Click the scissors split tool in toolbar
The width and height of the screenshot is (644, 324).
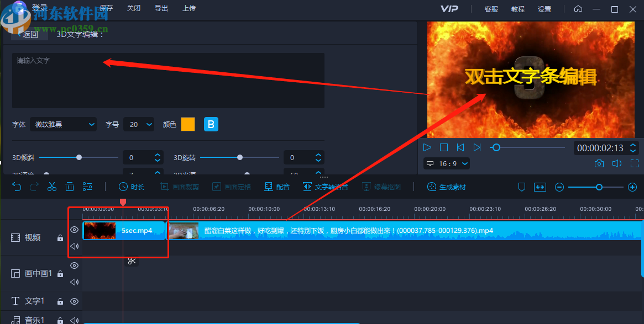coord(52,187)
